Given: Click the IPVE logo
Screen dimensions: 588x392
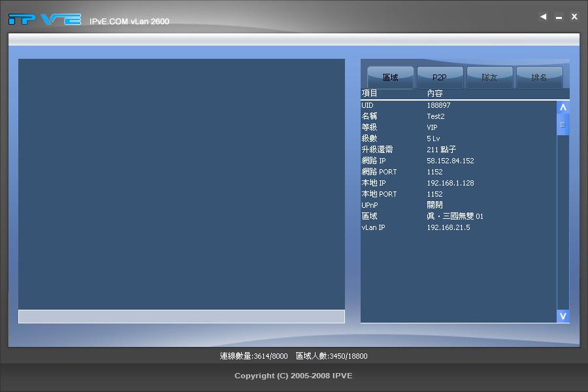Looking at the screenshot, I should click(44, 19).
